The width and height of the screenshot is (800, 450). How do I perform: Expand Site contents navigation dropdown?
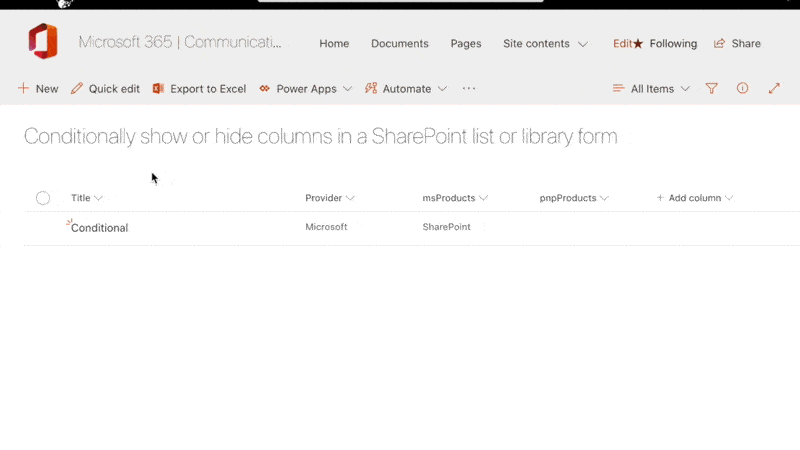point(545,44)
